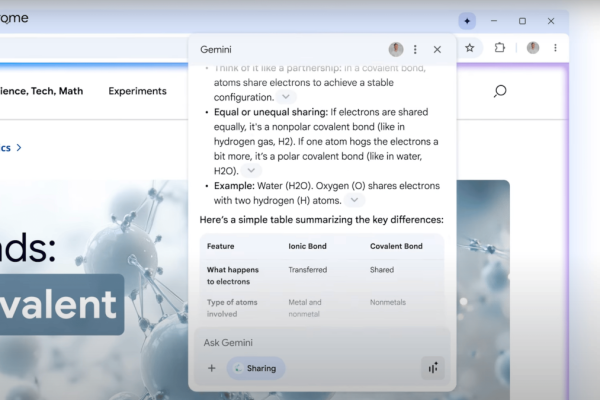This screenshot has width=600, height=400.
Task: Click the Ask Gemini input field
Action: (322, 343)
